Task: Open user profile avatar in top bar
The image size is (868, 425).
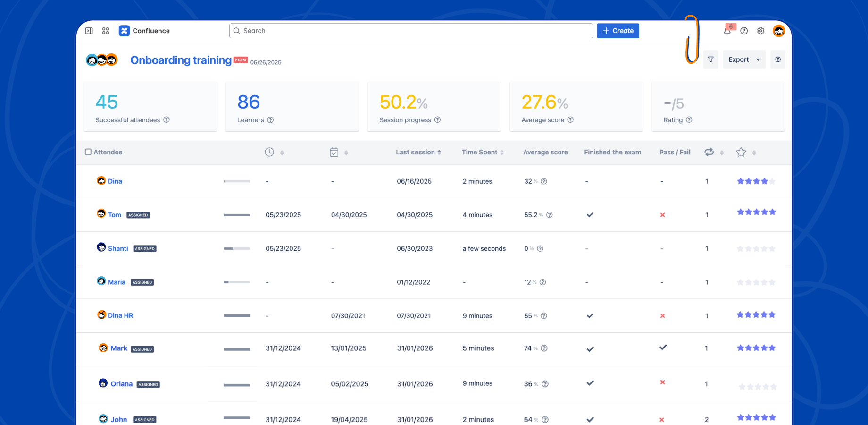Action: pyautogui.click(x=778, y=31)
